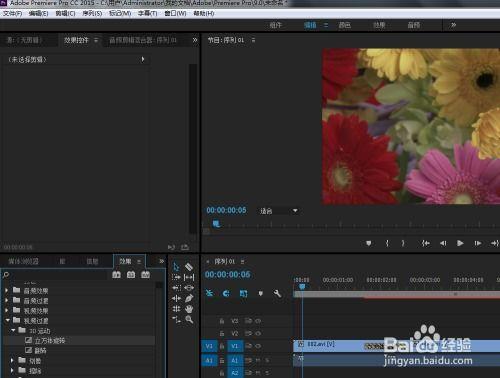
Task: Expand the 音频过渡 folder
Action: (7, 300)
